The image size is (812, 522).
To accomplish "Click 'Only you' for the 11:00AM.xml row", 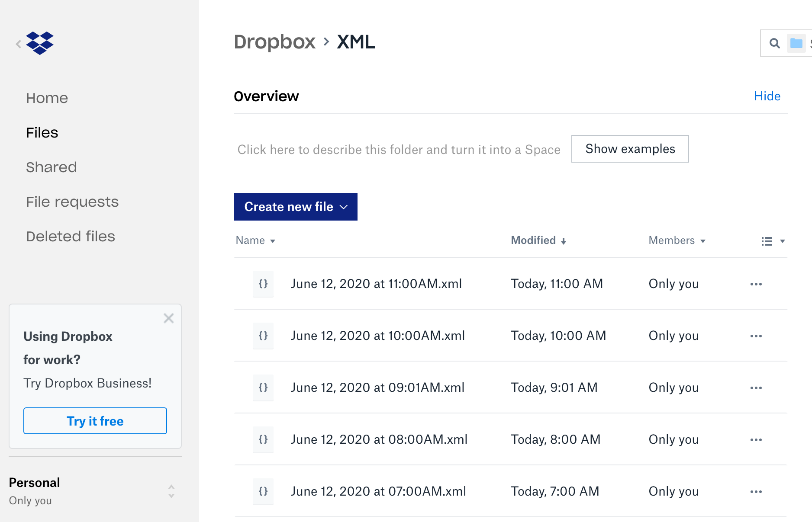I will [673, 284].
